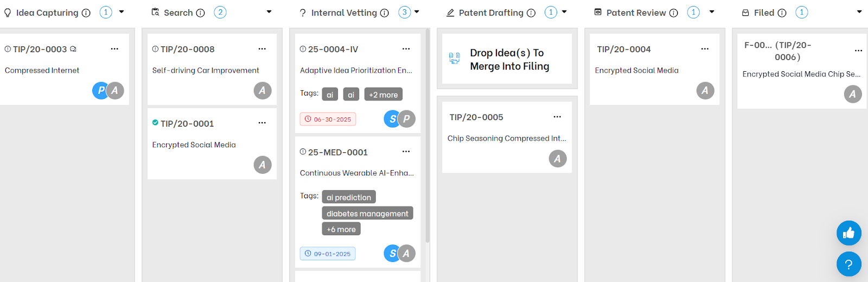Open the three-dot menu on TIP/20-0008 card

[262, 49]
